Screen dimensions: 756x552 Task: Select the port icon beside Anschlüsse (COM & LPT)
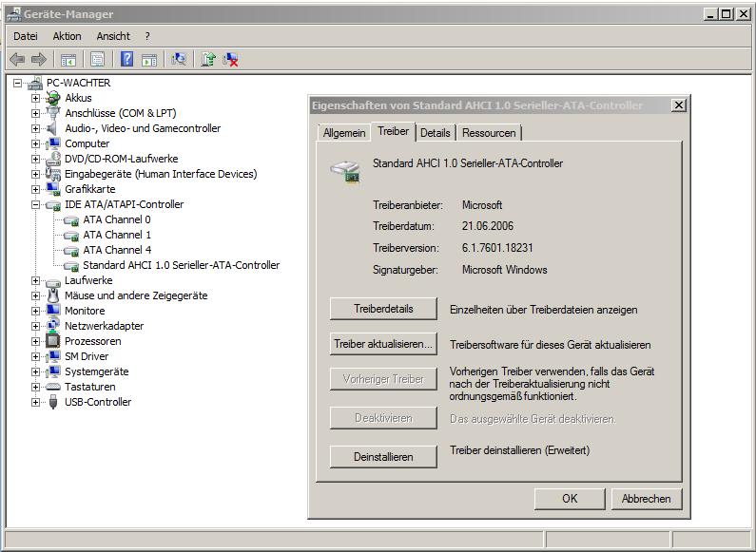point(53,113)
